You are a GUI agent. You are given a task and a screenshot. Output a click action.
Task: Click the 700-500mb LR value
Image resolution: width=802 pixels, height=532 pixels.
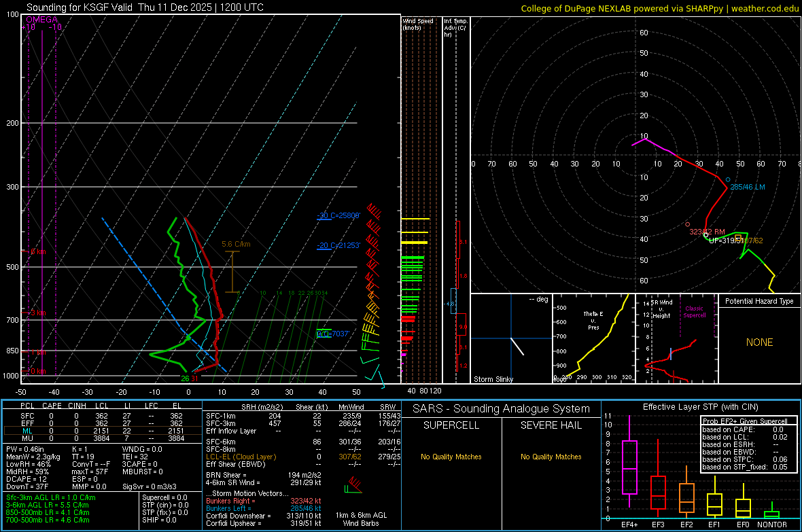[x=48, y=520]
